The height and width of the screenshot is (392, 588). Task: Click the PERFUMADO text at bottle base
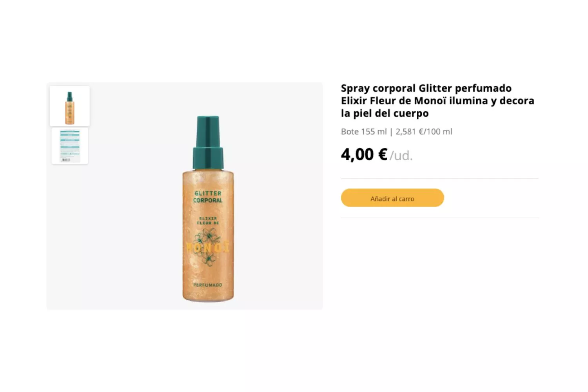coord(208,285)
